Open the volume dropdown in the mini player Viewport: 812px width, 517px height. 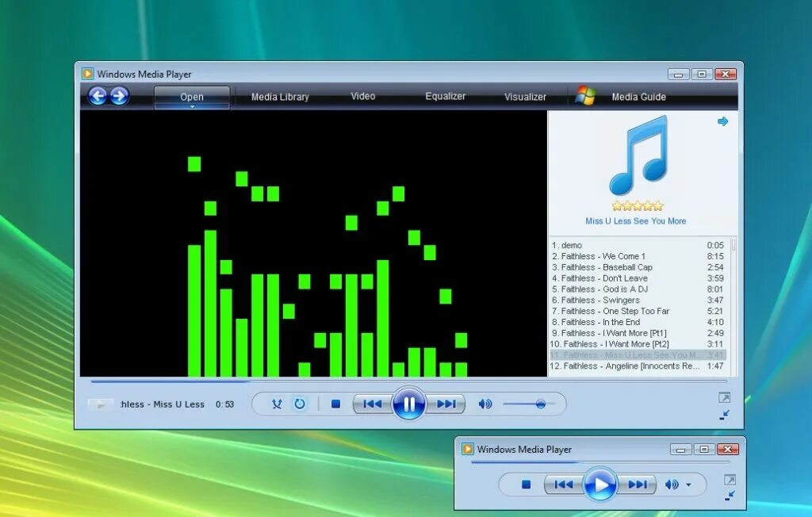coord(687,484)
